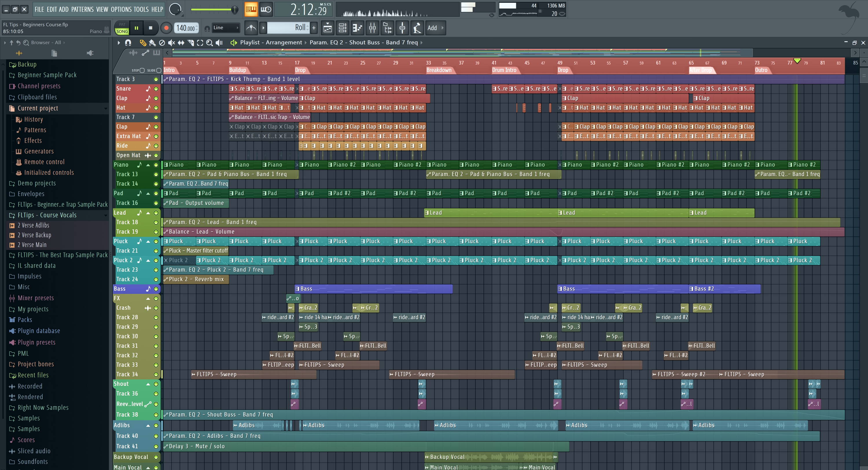Click the playlist magnet snap icon

pos(128,43)
